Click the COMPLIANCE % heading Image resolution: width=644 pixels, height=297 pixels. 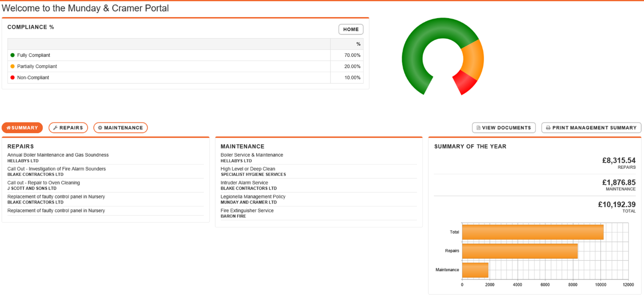[31, 27]
